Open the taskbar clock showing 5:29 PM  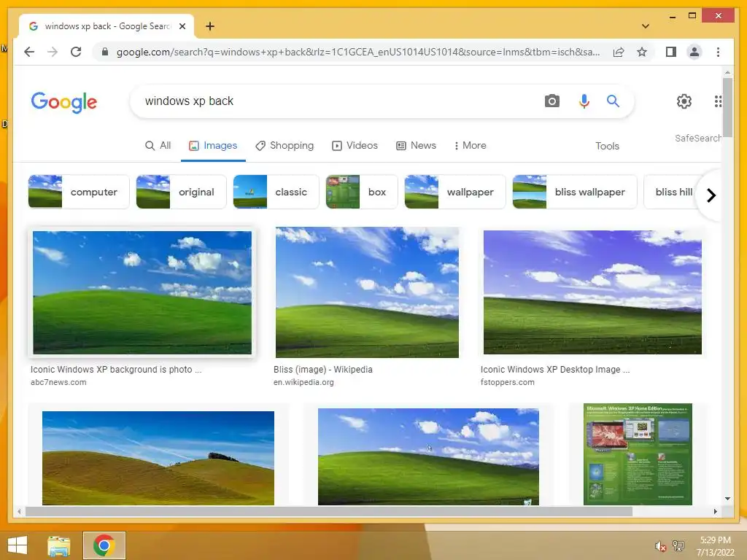coord(715,546)
